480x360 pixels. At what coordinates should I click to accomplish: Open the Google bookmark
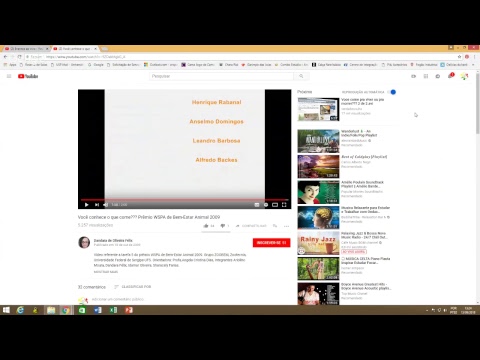click(96, 65)
